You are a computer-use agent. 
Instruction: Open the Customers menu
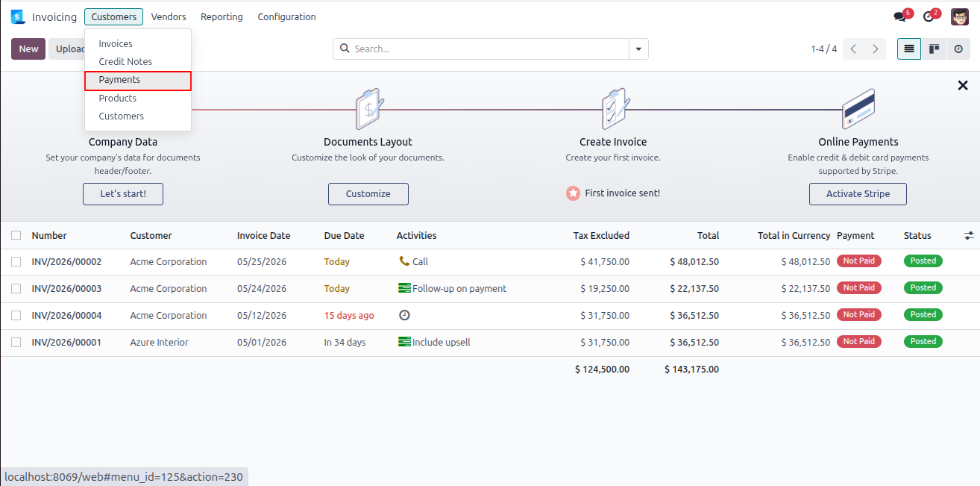(x=113, y=16)
